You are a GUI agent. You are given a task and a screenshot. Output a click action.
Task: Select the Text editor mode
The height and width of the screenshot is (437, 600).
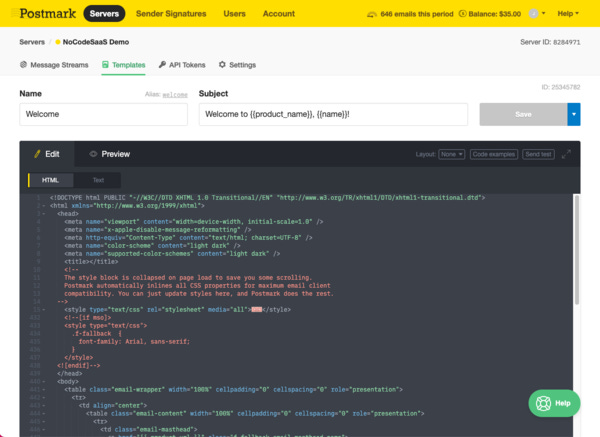(x=98, y=180)
